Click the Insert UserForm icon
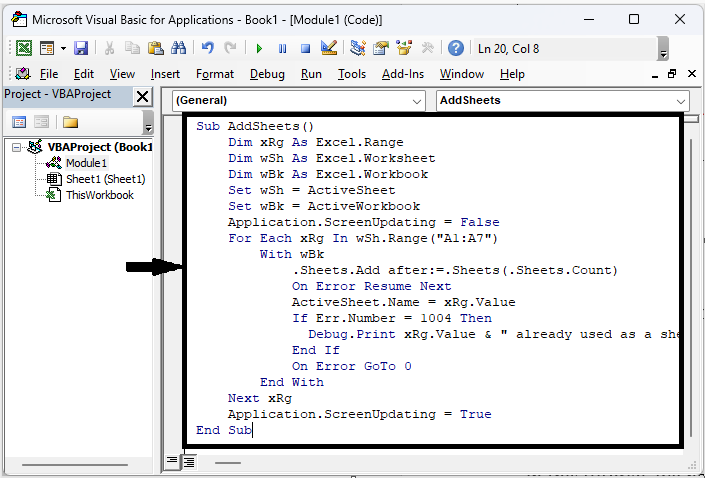Screen dimensions: 705x478 47,48
